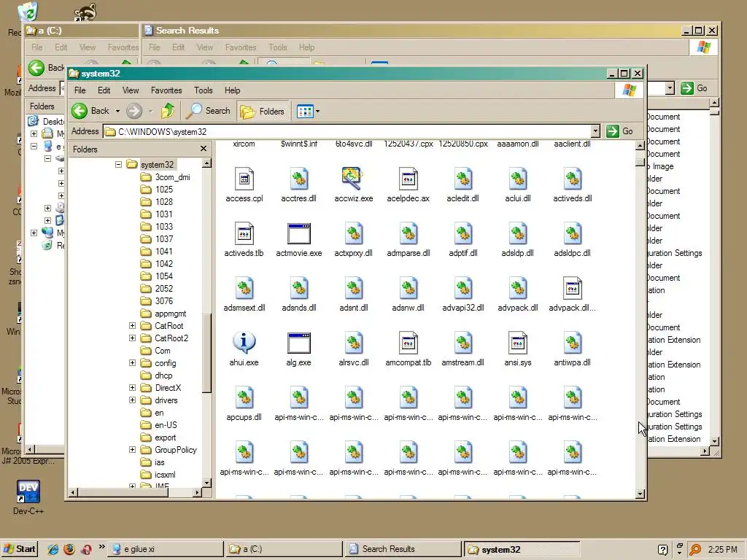This screenshot has height=560, width=747.
Task: Click the C:\WINDOWS\system32 address field
Action: coord(347,131)
